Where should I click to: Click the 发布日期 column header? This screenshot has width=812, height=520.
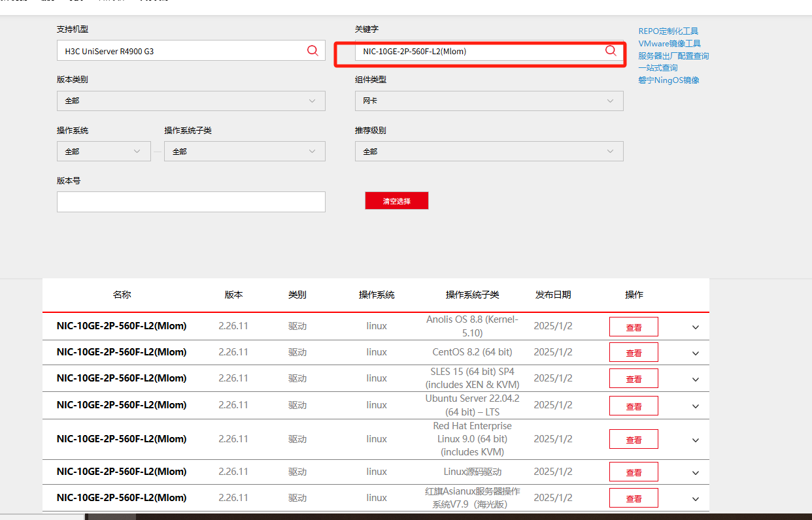(x=553, y=295)
